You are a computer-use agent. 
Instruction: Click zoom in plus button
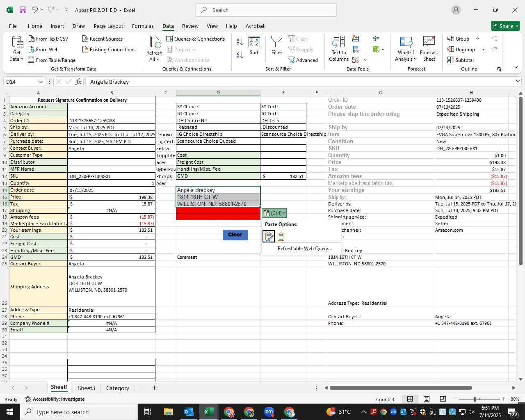pyautogui.click(x=503, y=399)
